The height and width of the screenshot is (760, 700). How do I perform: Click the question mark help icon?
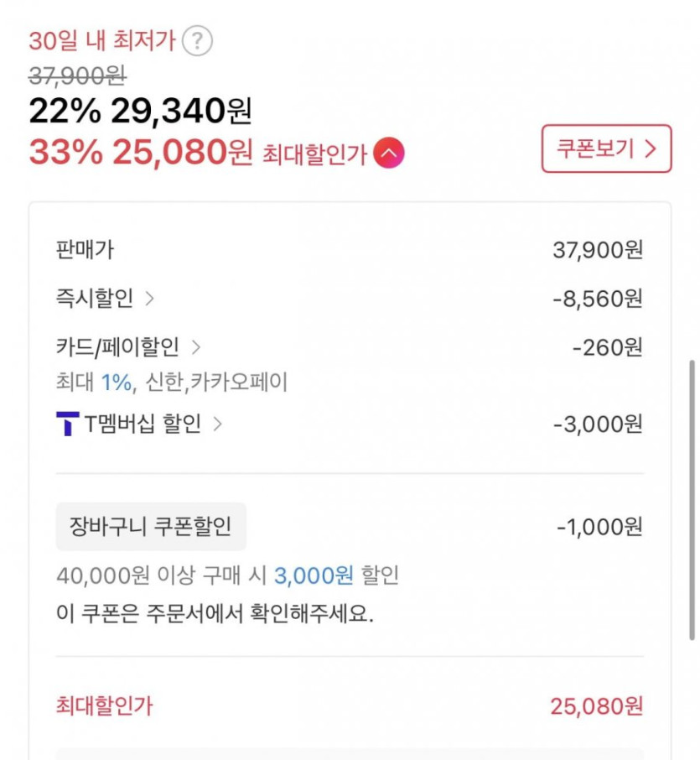[198, 40]
